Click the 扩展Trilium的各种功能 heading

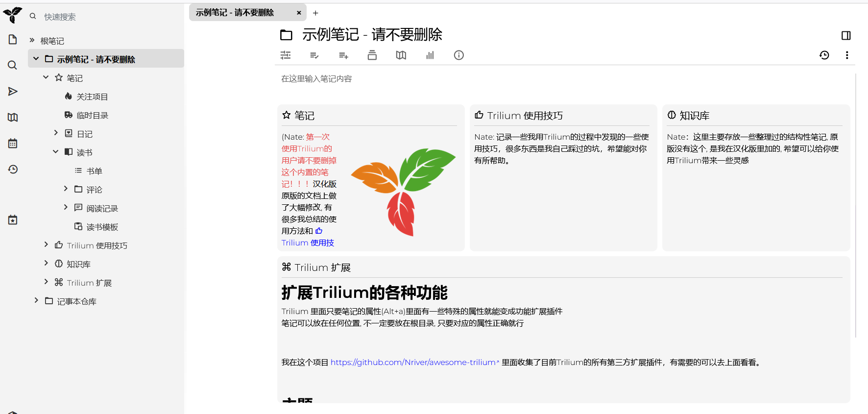(x=364, y=292)
